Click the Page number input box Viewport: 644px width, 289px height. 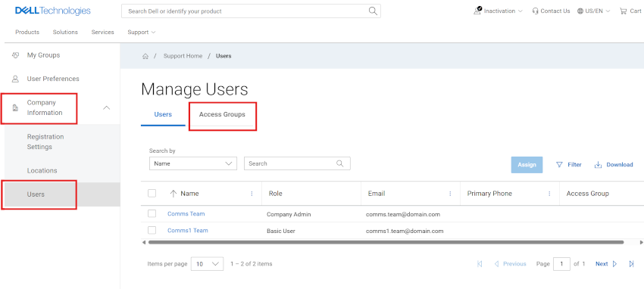[561, 264]
